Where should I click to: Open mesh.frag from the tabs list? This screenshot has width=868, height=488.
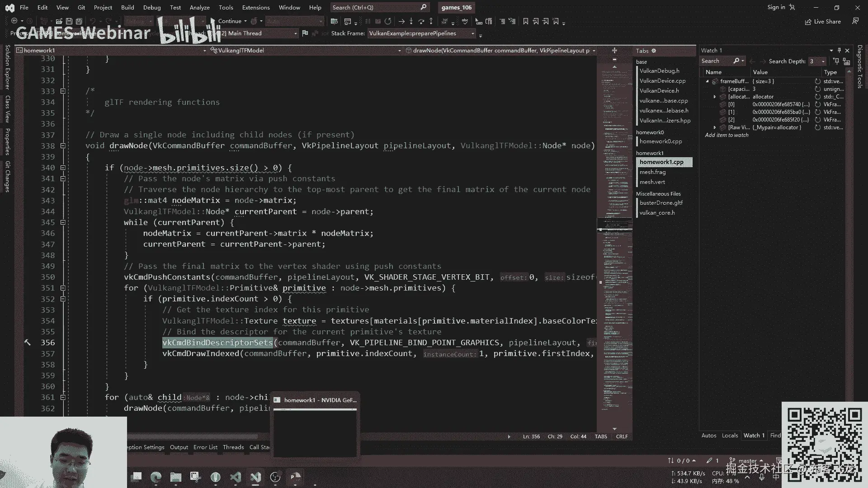tap(652, 172)
